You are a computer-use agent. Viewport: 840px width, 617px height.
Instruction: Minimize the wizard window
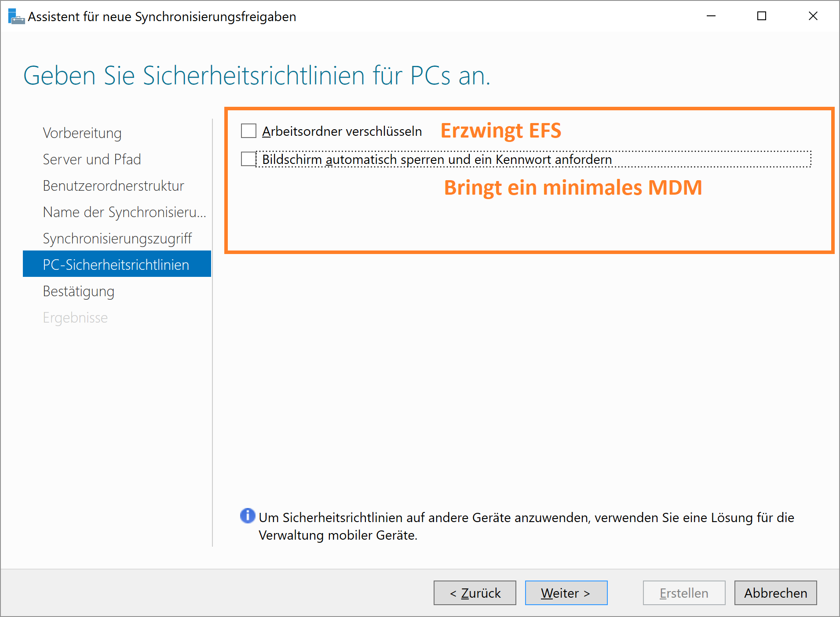[711, 16]
